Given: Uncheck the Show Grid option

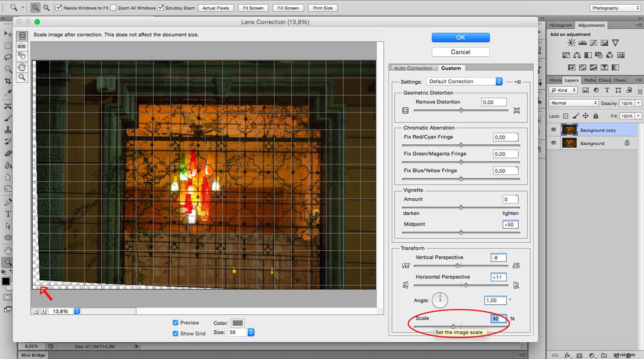Looking at the screenshot, I should pos(175,333).
